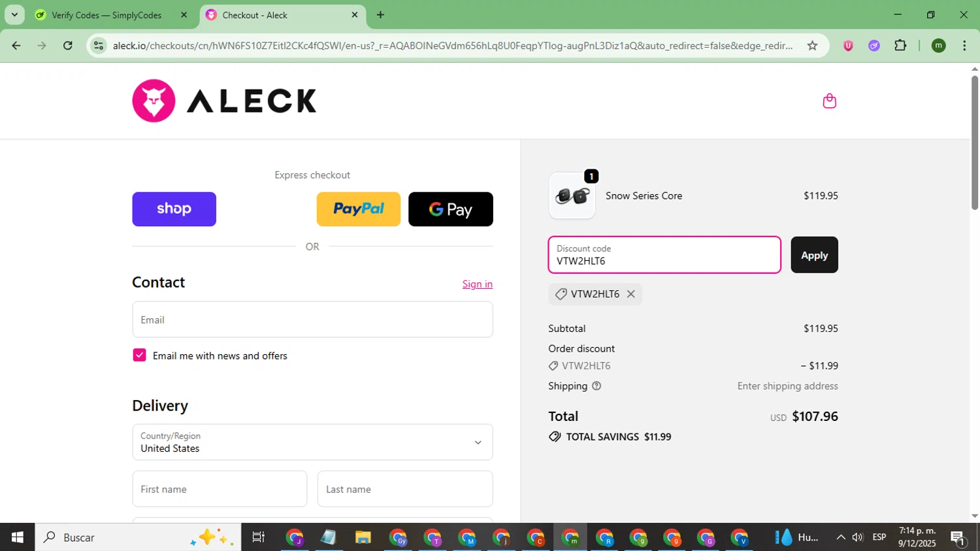Click the TOTAL SAVINGS $11.99 text

tap(618, 437)
